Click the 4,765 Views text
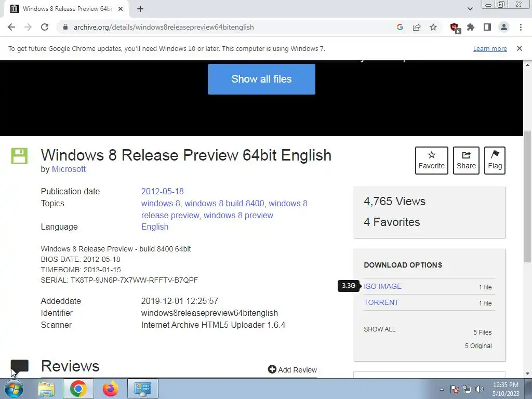Image resolution: width=532 pixels, height=399 pixels. [x=395, y=201]
